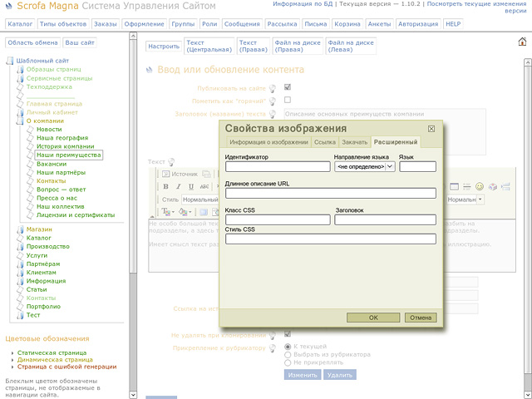
Task: Toggle the Публиковать на сайте checkbox
Action: (288, 86)
